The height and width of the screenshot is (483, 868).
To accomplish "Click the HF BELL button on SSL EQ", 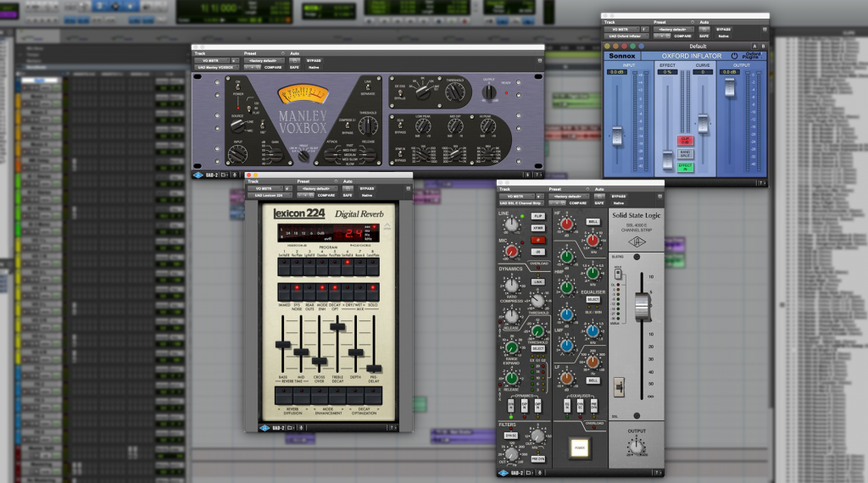I will 593,222.
